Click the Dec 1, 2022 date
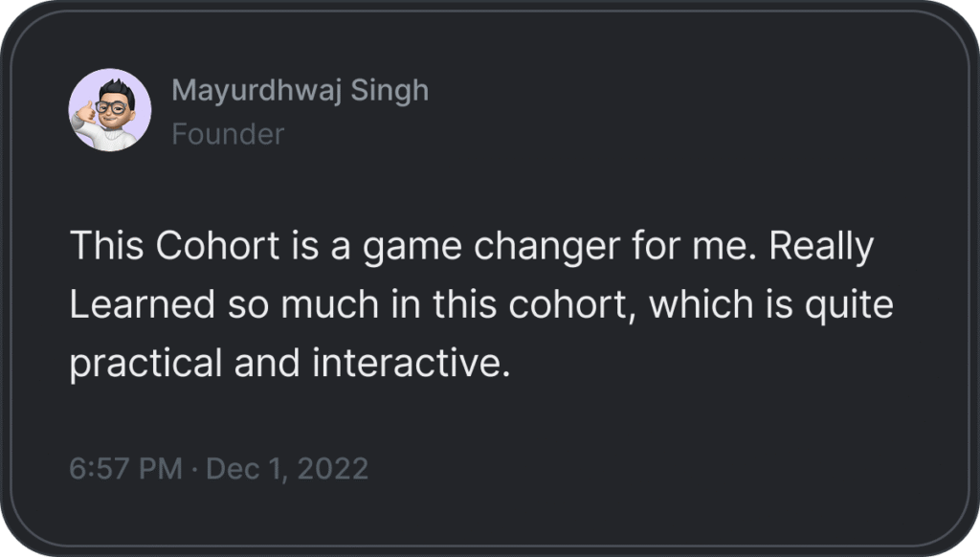 (x=287, y=469)
